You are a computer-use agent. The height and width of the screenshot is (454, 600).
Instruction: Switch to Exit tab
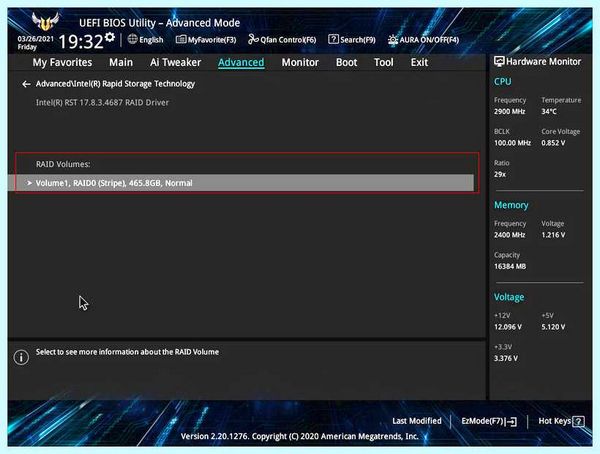point(419,62)
